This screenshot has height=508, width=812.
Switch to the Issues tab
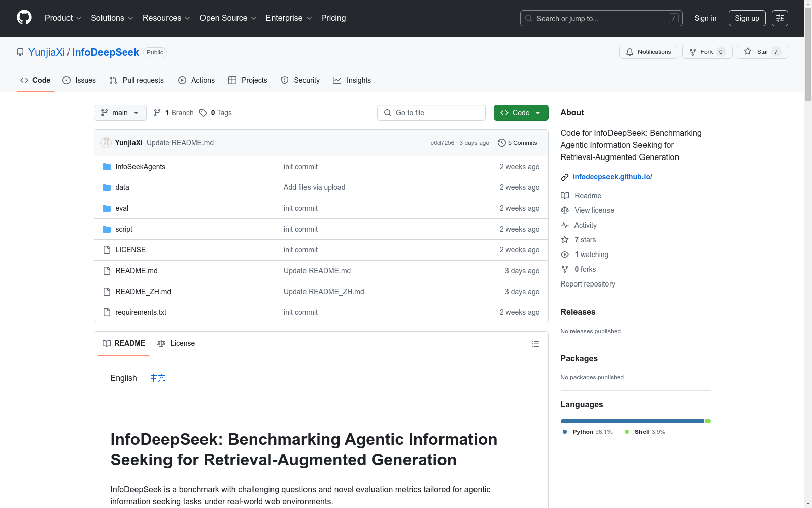tap(79, 80)
